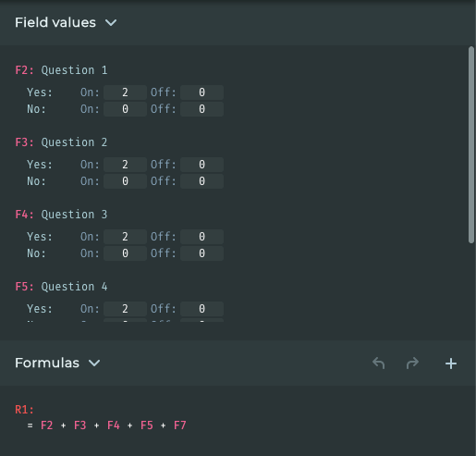
Task: Edit Question 3 No On value
Action: 125,253
